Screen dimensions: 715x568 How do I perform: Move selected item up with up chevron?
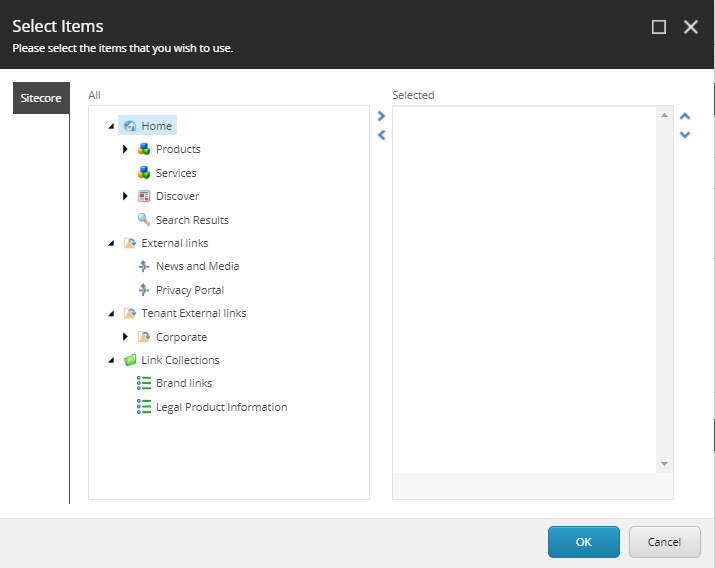[x=685, y=116]
